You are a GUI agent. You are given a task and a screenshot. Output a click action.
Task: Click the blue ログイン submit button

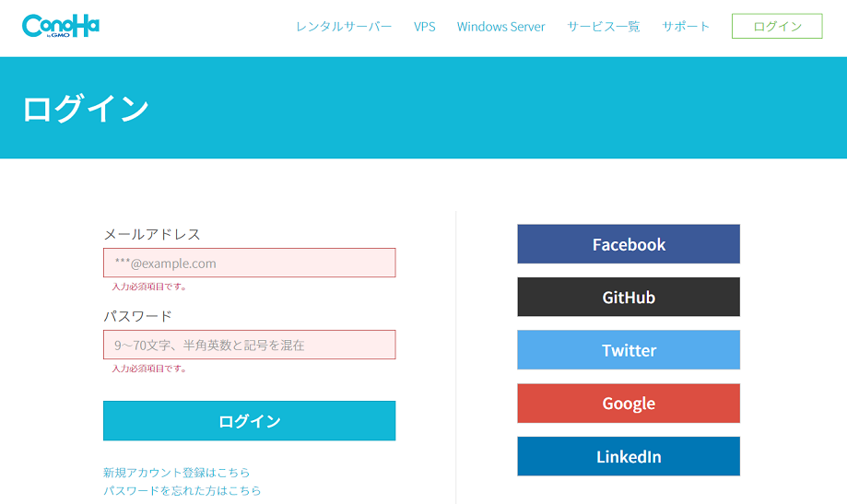point(250,421)
